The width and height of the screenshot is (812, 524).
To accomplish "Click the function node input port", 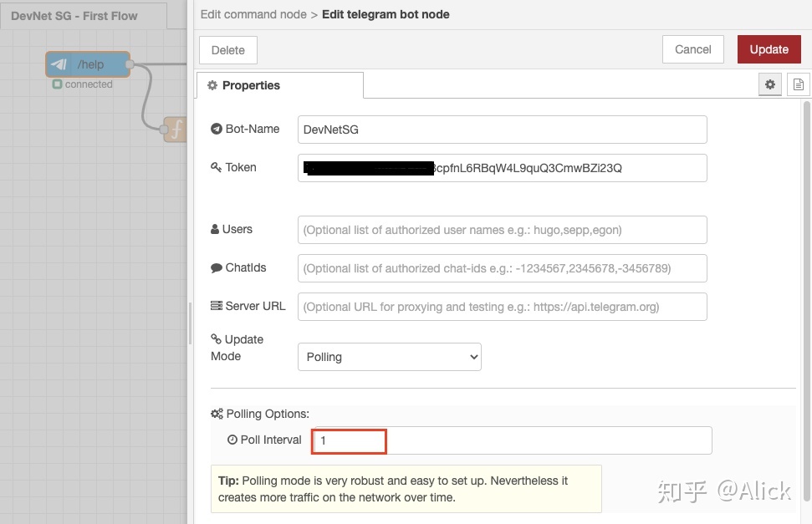I will (164, 130).
